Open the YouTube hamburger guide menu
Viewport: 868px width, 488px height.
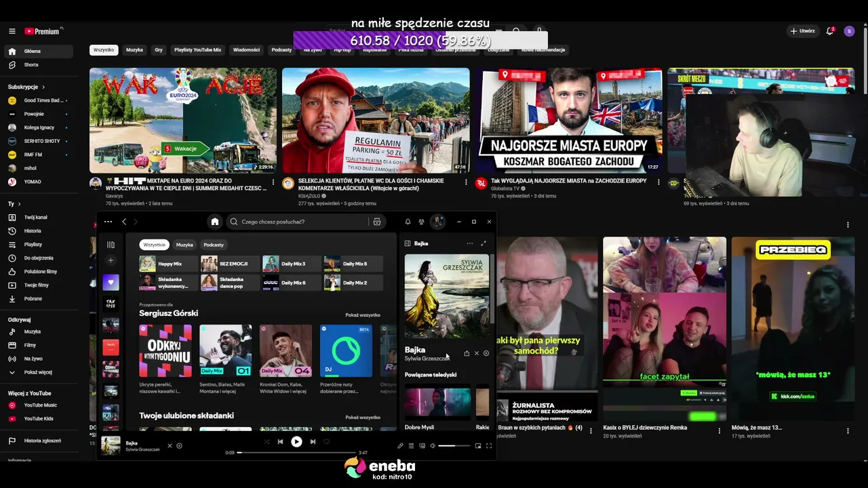[12, 31]
